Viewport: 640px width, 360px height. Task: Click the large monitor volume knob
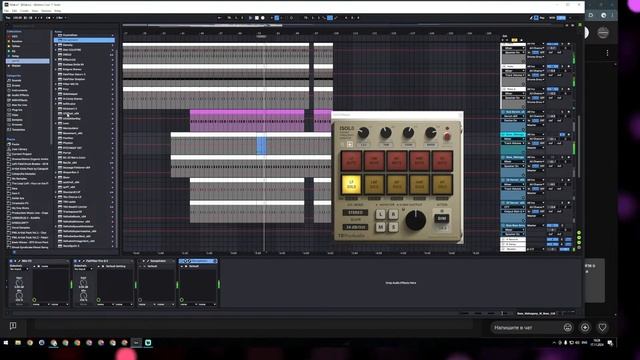(x=416, y=220)
